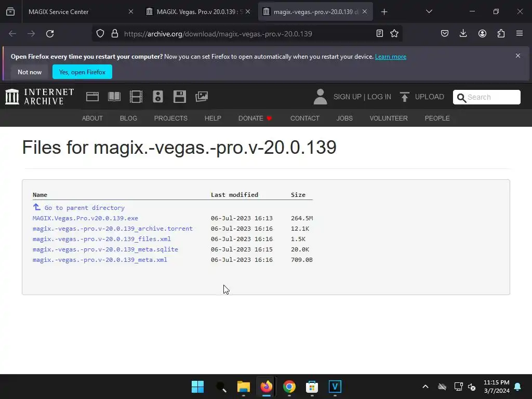This screenshot has width=532, height=399.
Task: Open the _files.xml file link
Action: point(101,239)
